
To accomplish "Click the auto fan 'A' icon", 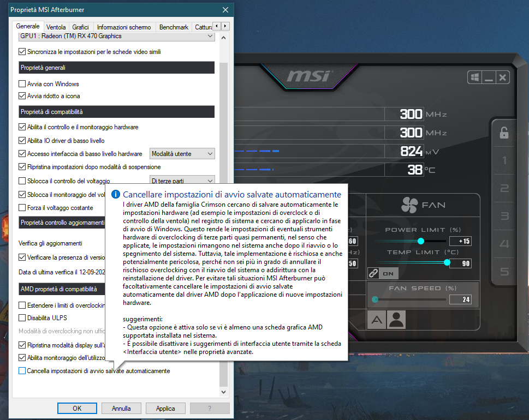I will tap(377, 320).
